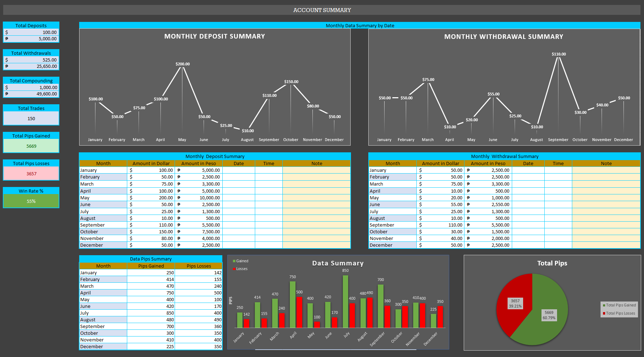This screenshot has width=644, height=357.
Task: Click the Time header of the withdrawal table
Action: click(x=558, y=163)
